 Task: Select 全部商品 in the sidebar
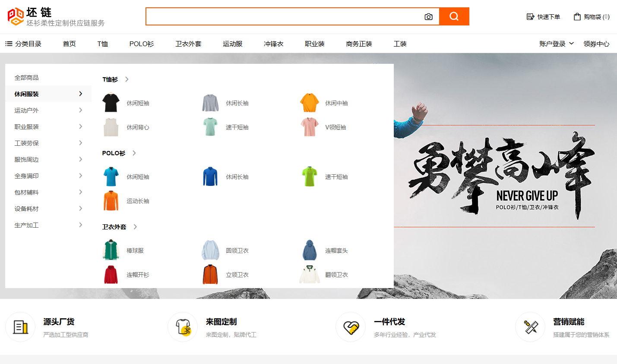(x=27, y=77)
